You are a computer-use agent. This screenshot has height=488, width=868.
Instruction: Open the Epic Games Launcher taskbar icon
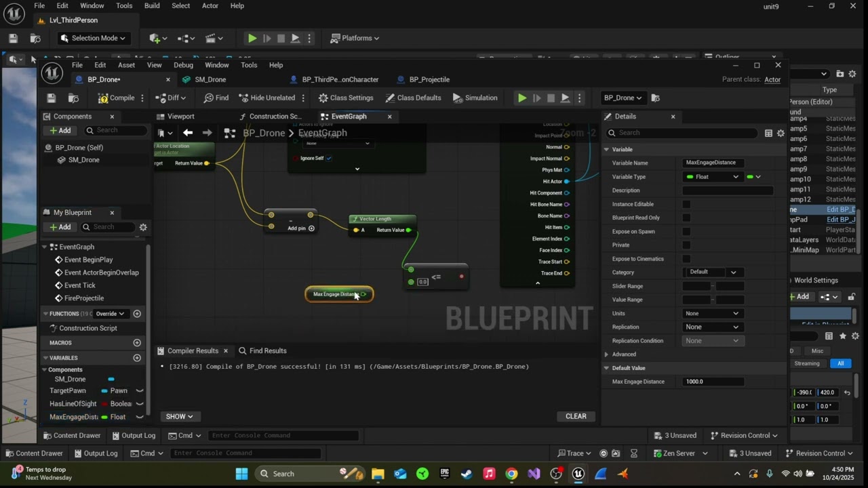coord(445,474)
